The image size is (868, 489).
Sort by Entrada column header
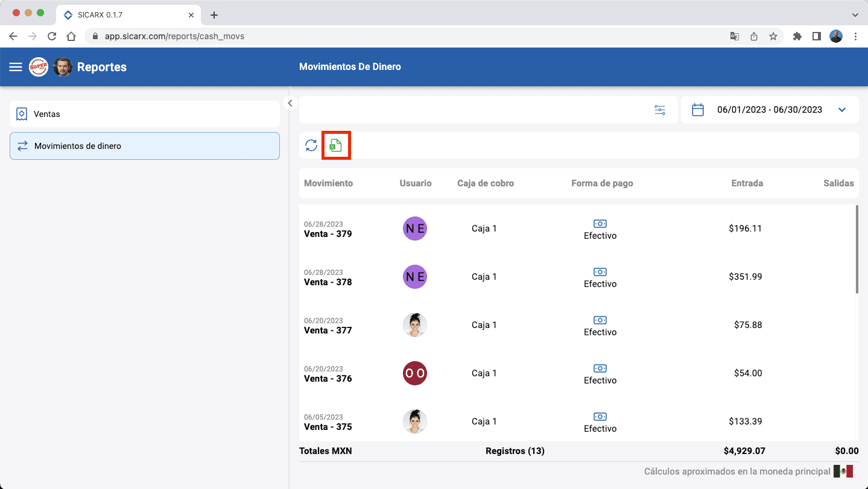pyautogui.click(x=747, y=183)
